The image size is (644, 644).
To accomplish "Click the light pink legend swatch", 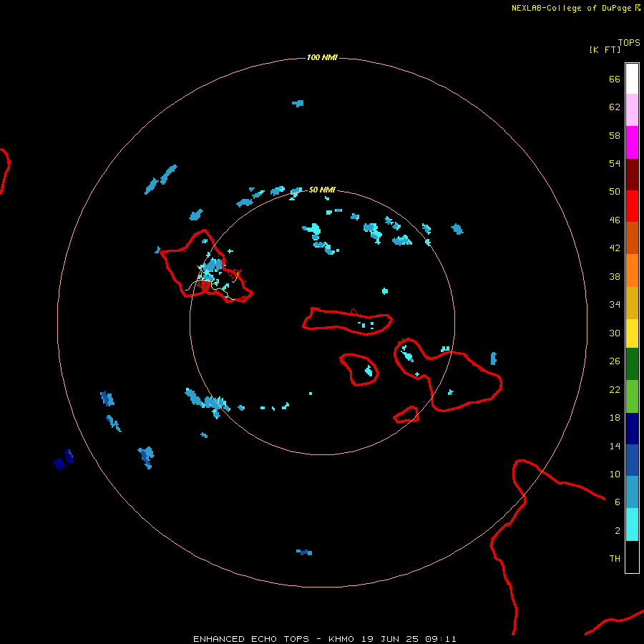I will point(632,110).
